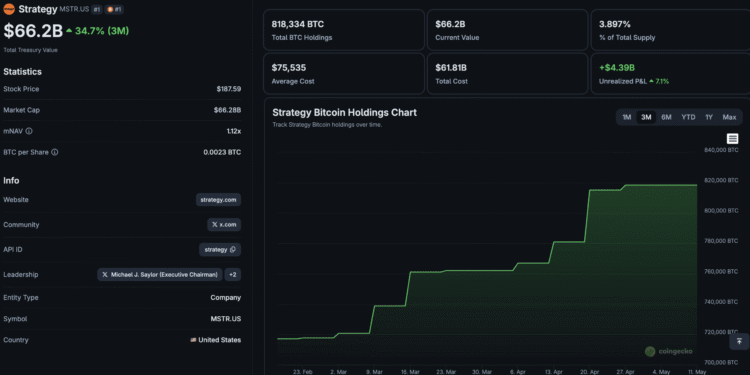Click the United States country value
750x375 pixels.
(216, 340)
